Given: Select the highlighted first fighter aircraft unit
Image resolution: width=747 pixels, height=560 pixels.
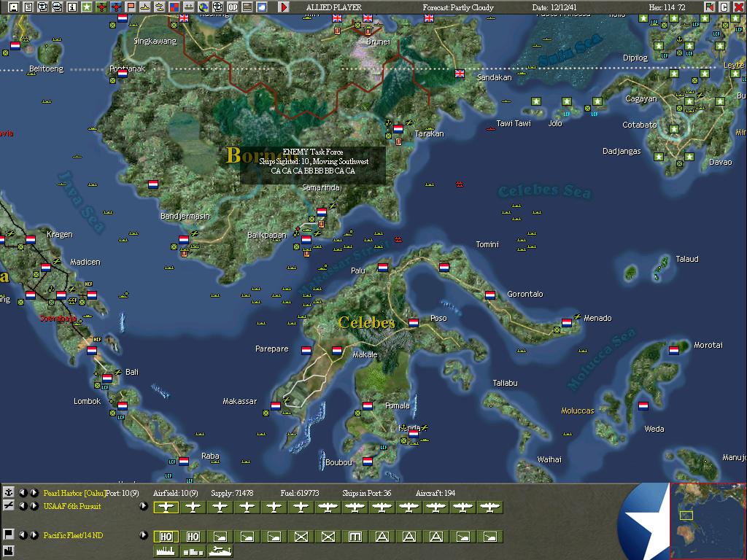Looking at the screenshot, I should pyautogui.click(x=166, y=507).
